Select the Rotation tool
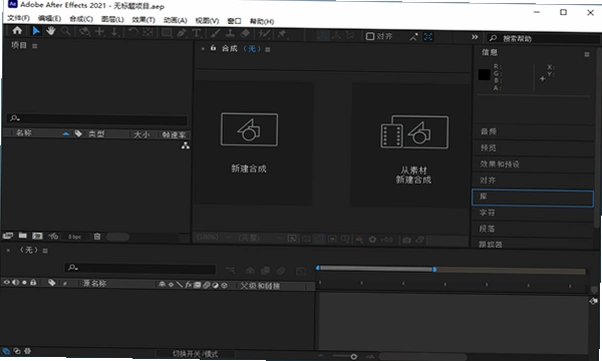This screenshot has width=602, height=361. point(133,32)
